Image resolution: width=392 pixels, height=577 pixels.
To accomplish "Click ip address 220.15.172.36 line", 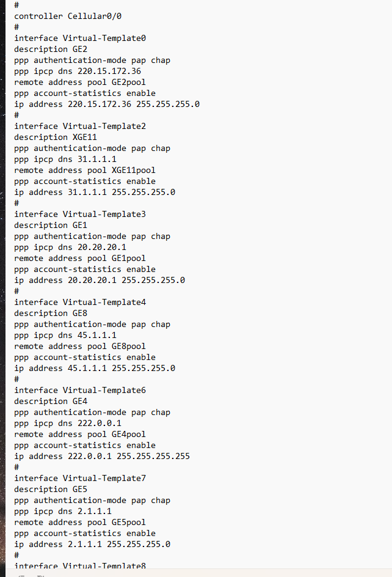I will click(107, 104).
